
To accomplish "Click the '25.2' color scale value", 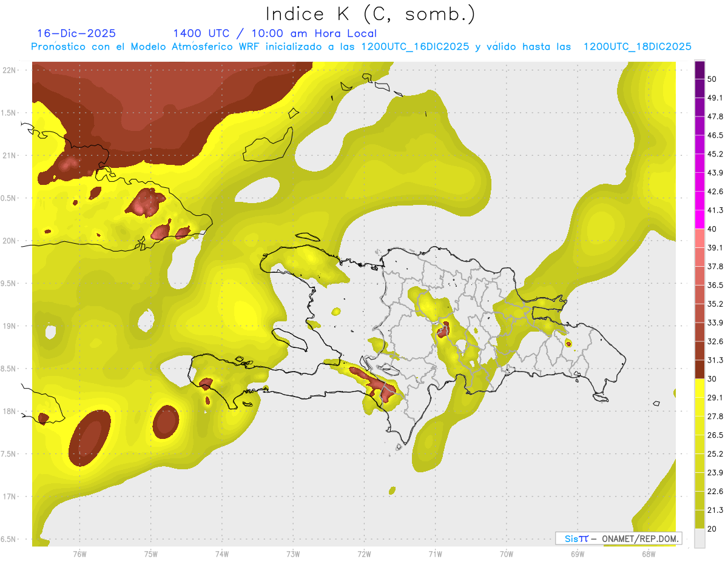I will (x=715, y=453).
